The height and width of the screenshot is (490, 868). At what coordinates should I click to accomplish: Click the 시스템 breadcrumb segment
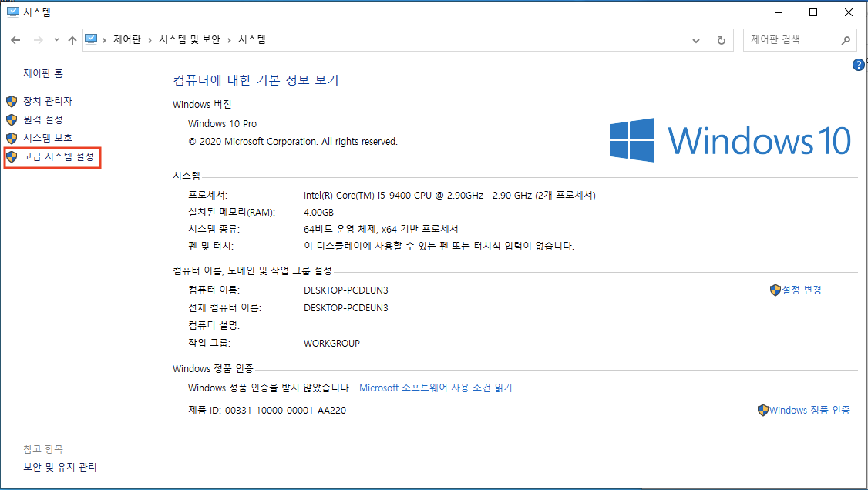[x=252, y=40]
